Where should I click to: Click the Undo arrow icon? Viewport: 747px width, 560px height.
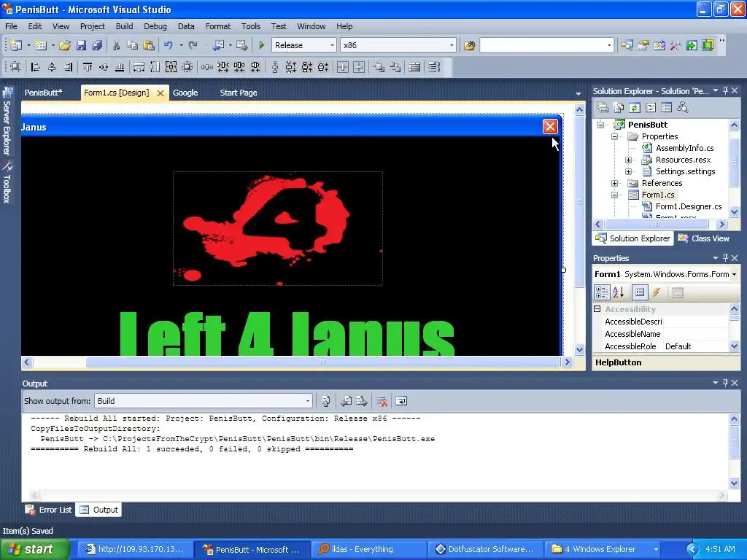tap(169, 45)
